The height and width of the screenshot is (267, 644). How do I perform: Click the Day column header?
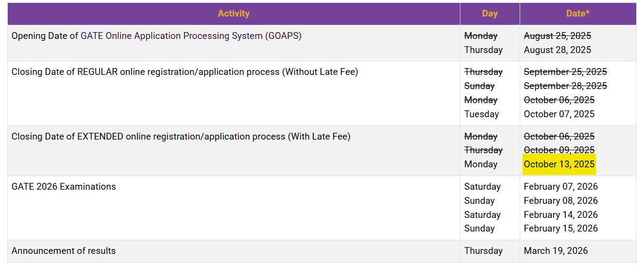[490, 14]
